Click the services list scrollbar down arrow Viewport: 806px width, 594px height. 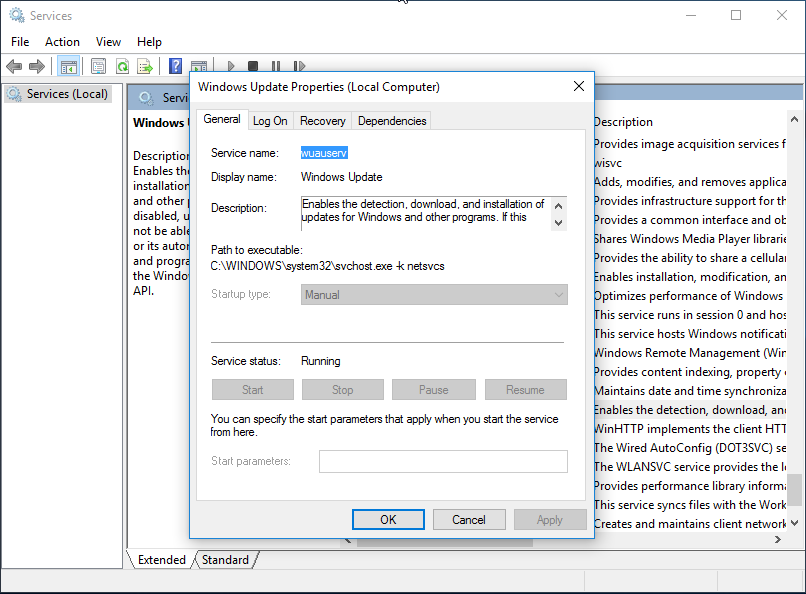(x=794, y=523)
